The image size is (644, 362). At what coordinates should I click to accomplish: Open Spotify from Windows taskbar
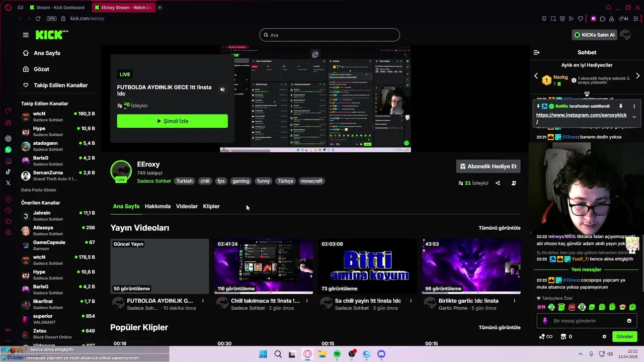click(337, 354)
